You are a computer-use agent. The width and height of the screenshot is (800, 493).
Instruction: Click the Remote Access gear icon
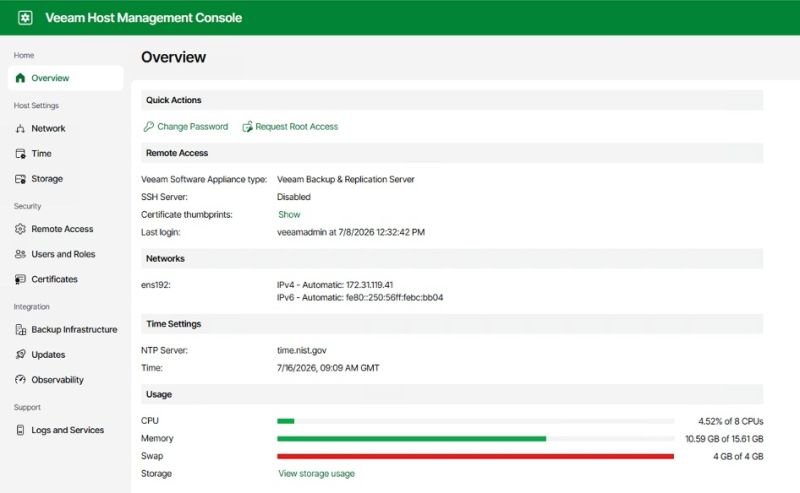(x=20, y=229)
